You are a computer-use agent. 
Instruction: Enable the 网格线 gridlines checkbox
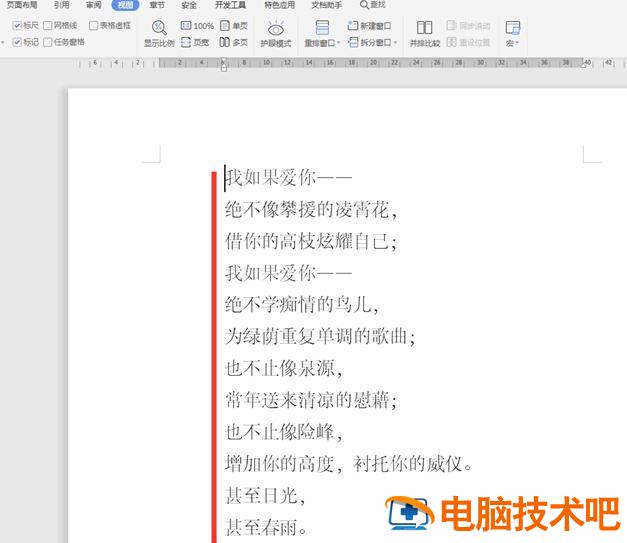48,25
